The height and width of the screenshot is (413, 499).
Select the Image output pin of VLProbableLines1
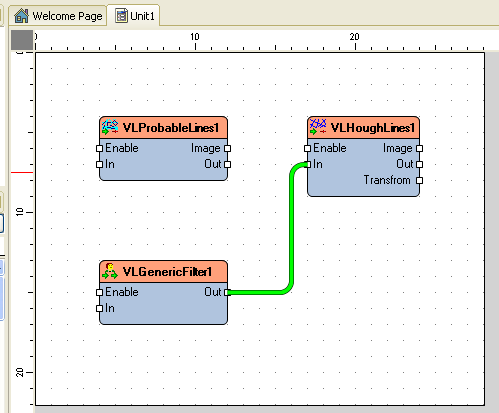pyautogui.click(x=227, y=148)
